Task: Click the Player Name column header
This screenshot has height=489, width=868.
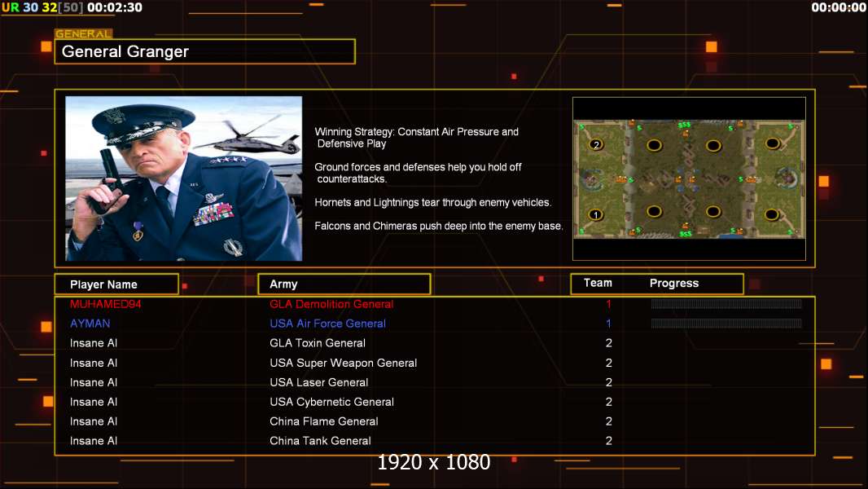Action: 116,284
